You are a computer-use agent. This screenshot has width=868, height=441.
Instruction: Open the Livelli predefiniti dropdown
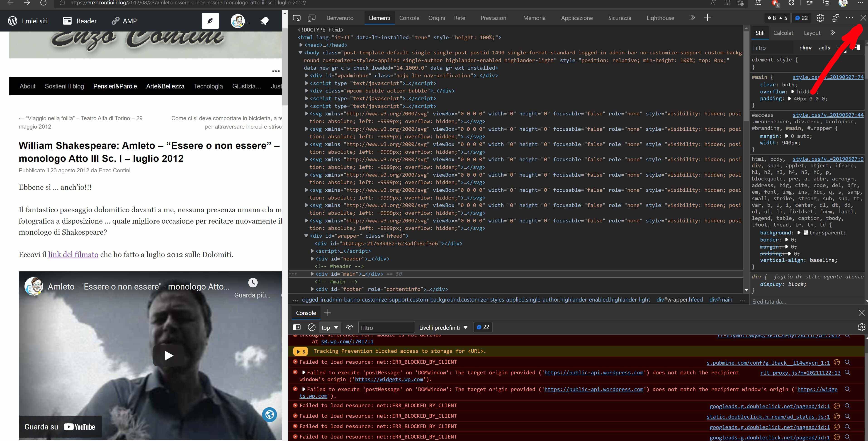pos(443,327)
